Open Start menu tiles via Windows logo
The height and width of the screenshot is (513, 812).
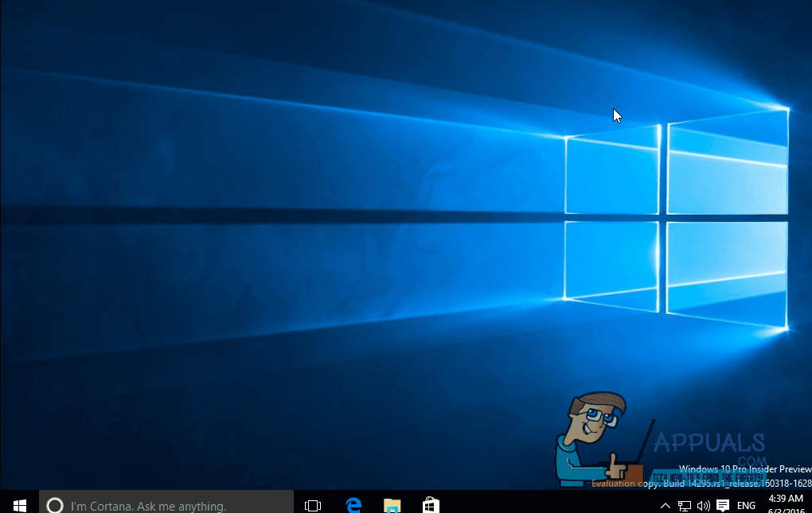pyautogui.click(x=18, y=505)
